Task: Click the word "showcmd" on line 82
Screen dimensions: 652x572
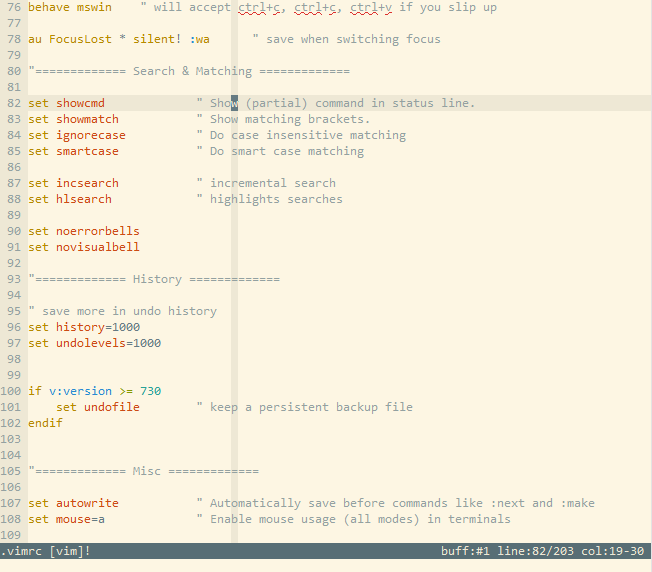Action: 80,103
